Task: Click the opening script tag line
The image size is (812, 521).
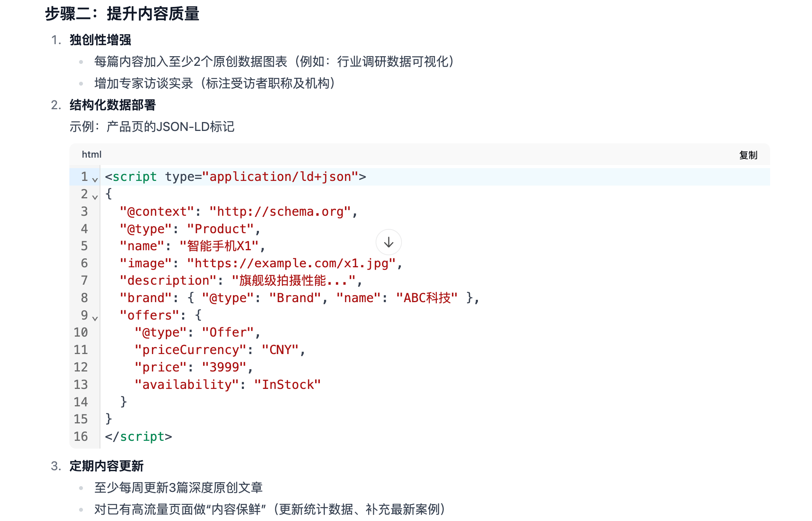Action: click(235, 177)
